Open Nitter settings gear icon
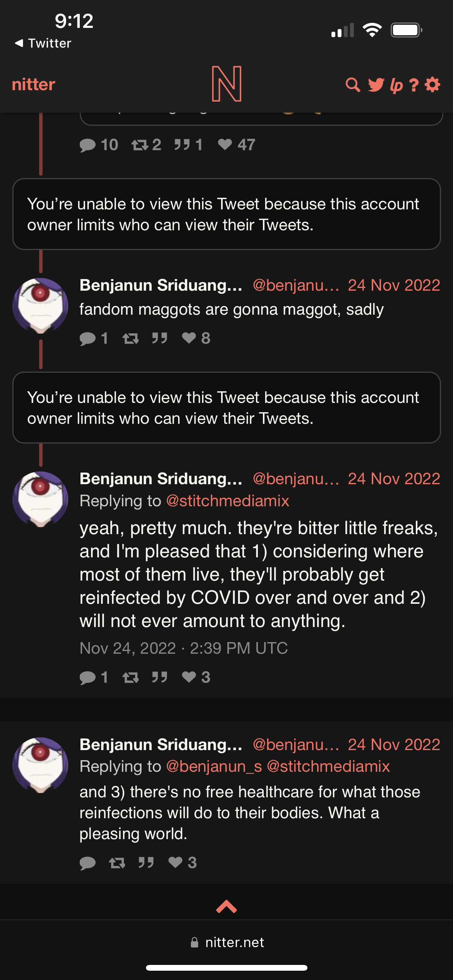 click(x=432, y=85)
